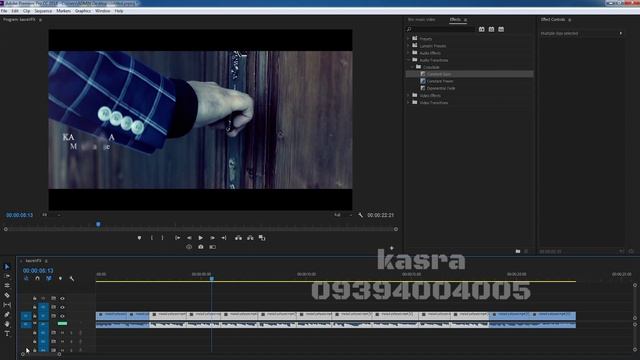Click the Comparison View icon beside camera
The image size is (640, 360).
tap(213, 247)
